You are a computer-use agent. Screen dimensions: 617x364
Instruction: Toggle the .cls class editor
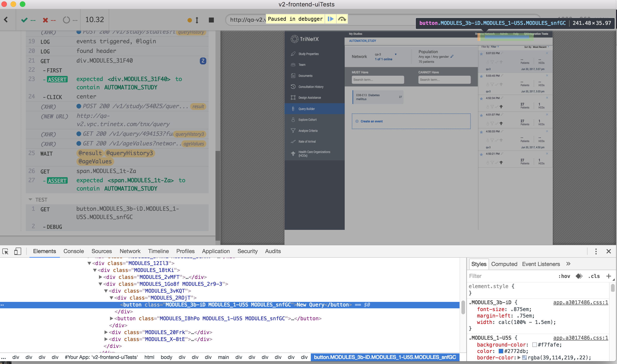pos(594,276)
